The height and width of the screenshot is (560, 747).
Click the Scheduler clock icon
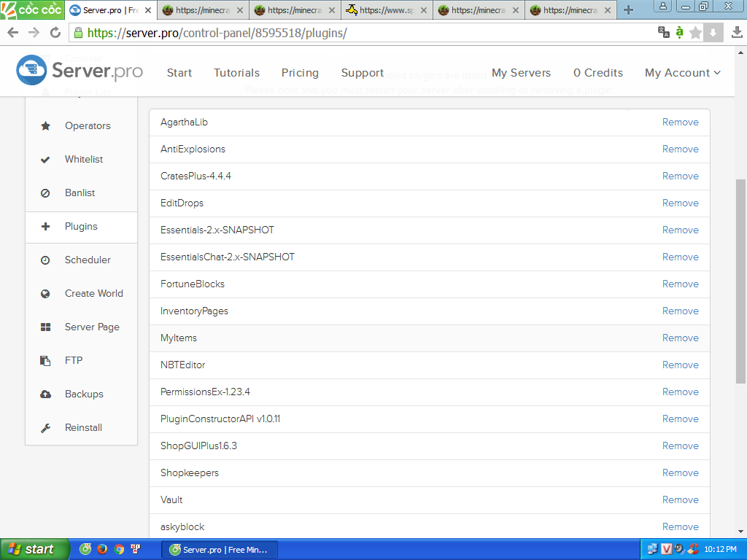coord(45,260)
